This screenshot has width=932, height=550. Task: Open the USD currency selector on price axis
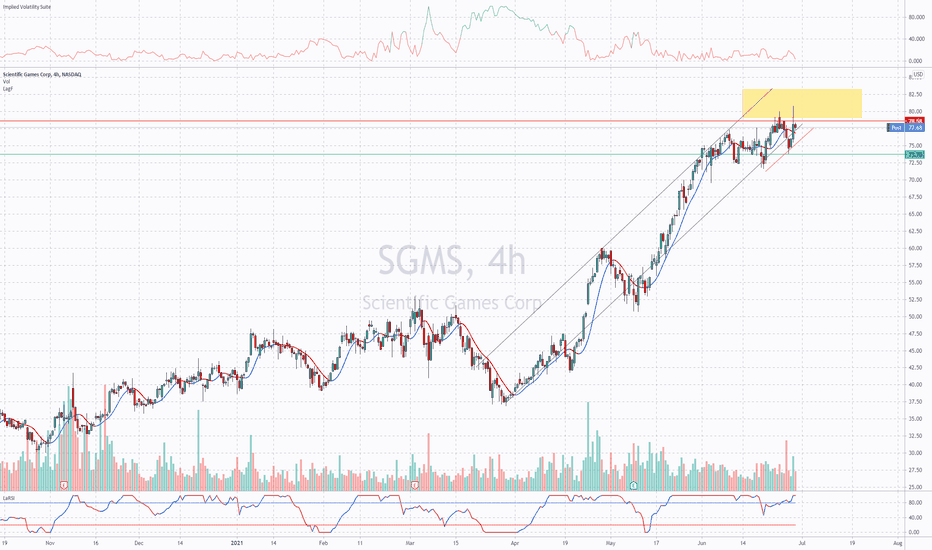(x=918, y=74)
